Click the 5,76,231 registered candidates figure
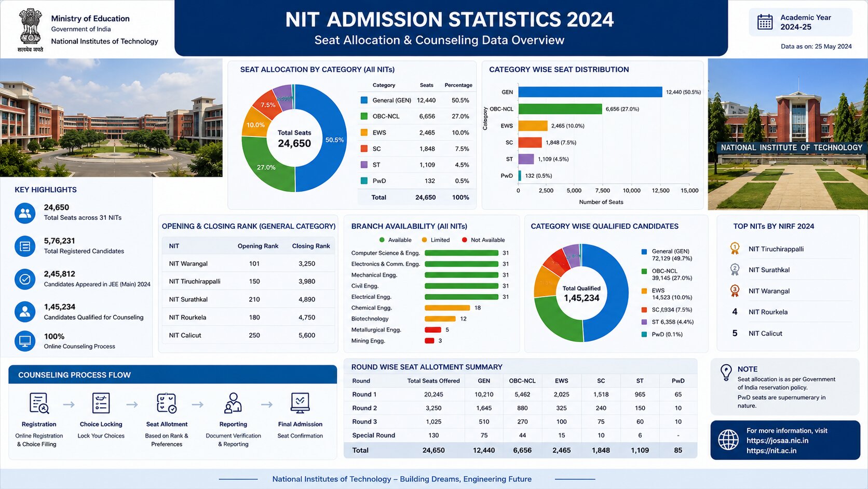 tap(60, 241)
